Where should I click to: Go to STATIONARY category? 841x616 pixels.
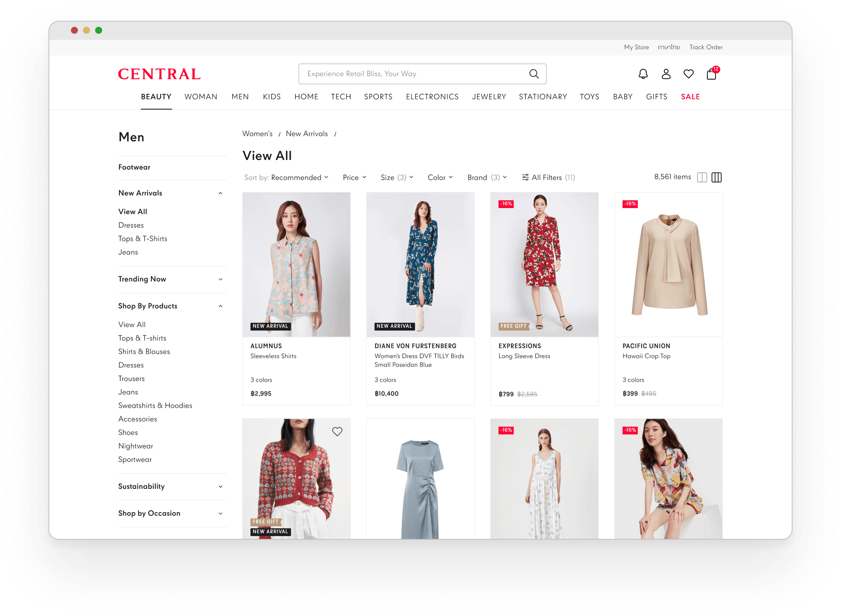click(543, 97)
